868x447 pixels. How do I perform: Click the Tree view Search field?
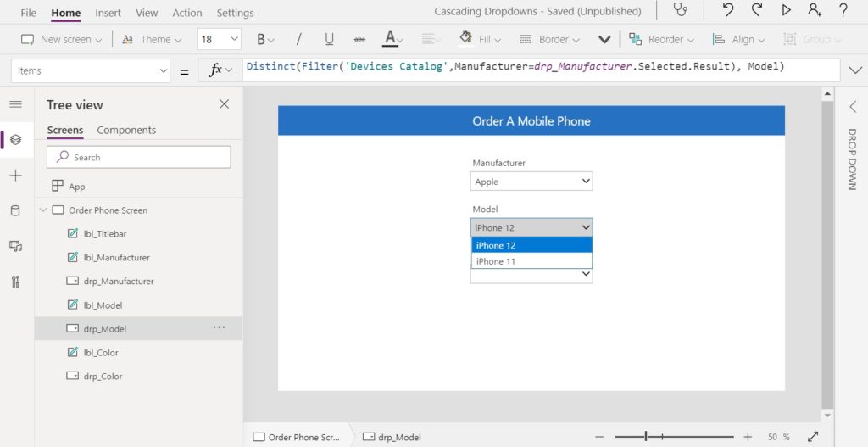pyautogui.click(x=139, y=157)
